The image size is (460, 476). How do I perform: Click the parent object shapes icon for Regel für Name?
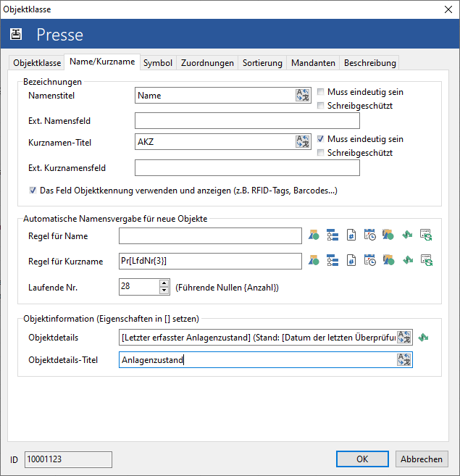click(388, 235)
